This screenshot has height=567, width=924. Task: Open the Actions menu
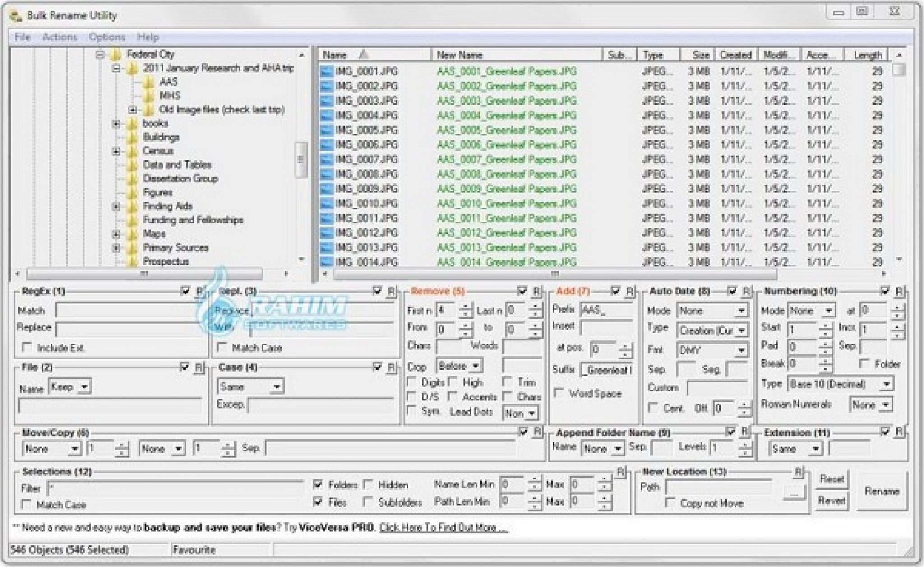pyautogui.click(x=60, y=37)
